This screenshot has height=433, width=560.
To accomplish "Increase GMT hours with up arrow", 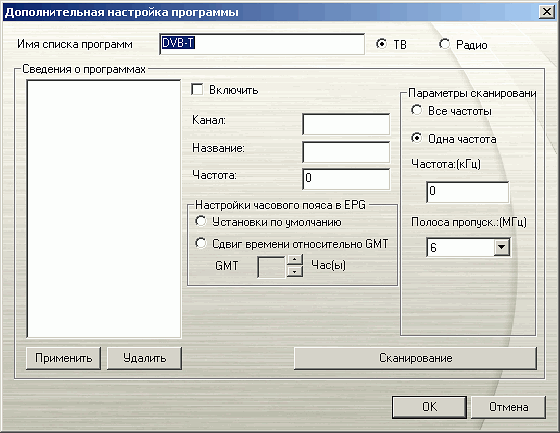I will tap(295, 260).
